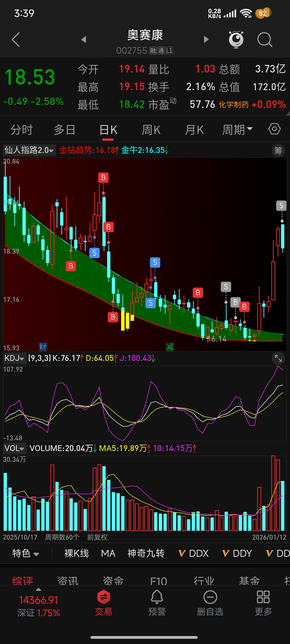This screenshot has height=644, width=290.
Task: Choose the 神奇九转 indicator option
Action: point(146,553)
